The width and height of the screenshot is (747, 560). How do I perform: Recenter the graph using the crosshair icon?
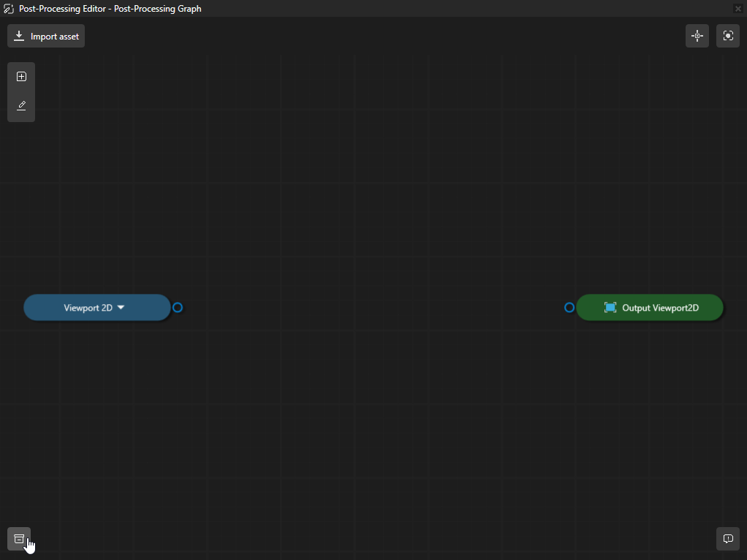click(697, 35)
